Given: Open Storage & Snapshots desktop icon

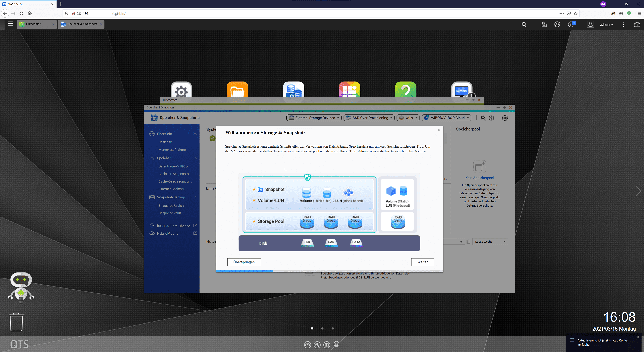Looking at the screenshot, I should 294,91.
